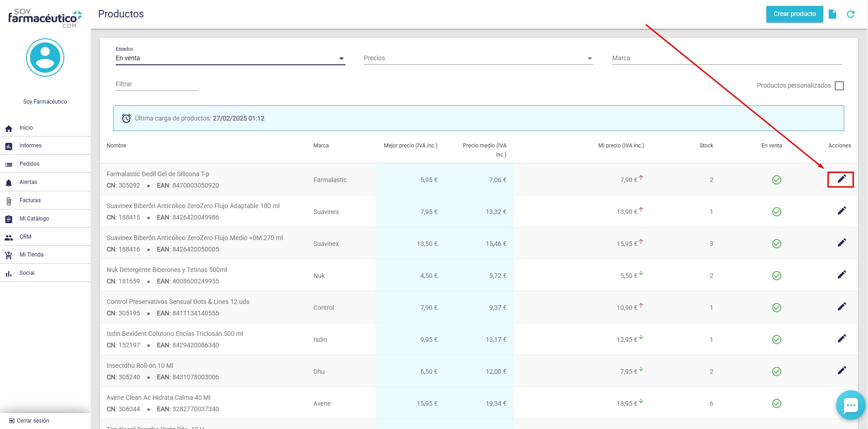Click price 7,90 € of Farmalastic Dedil

(x=629, y=180)
